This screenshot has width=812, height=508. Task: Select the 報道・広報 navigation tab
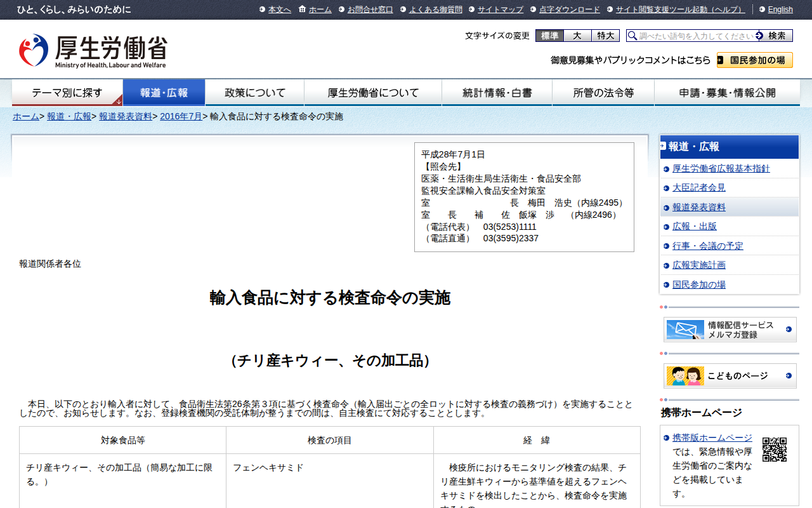point(164,93)
